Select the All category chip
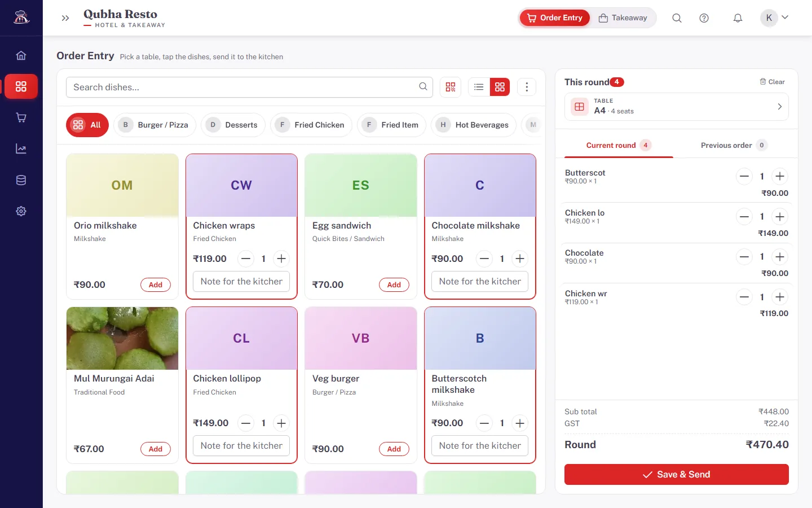 pyautogui.click(x=87, y=125)
